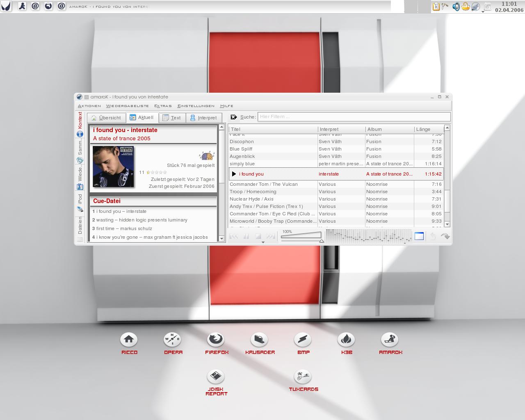Open Ricco home desktop icon

(129, 340)
